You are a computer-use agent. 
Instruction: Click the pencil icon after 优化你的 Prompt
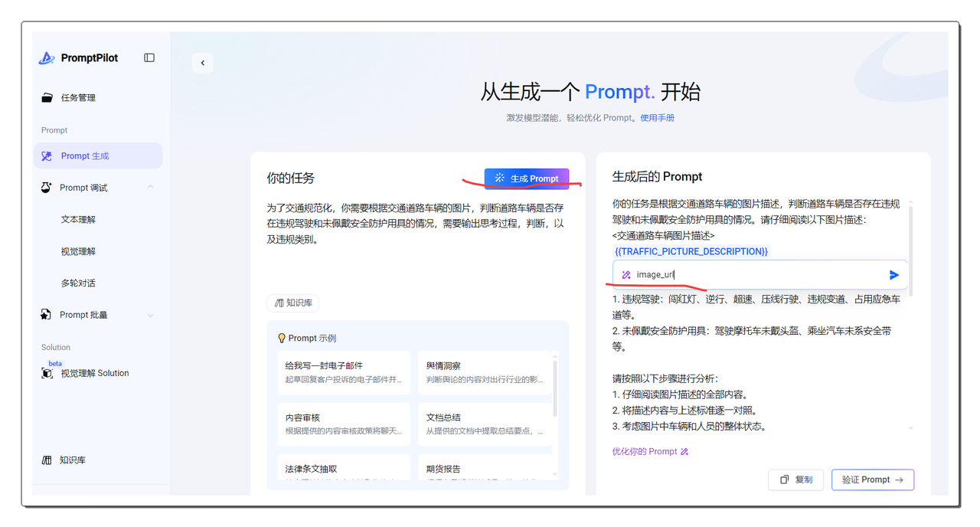click(x=684, y=452)
